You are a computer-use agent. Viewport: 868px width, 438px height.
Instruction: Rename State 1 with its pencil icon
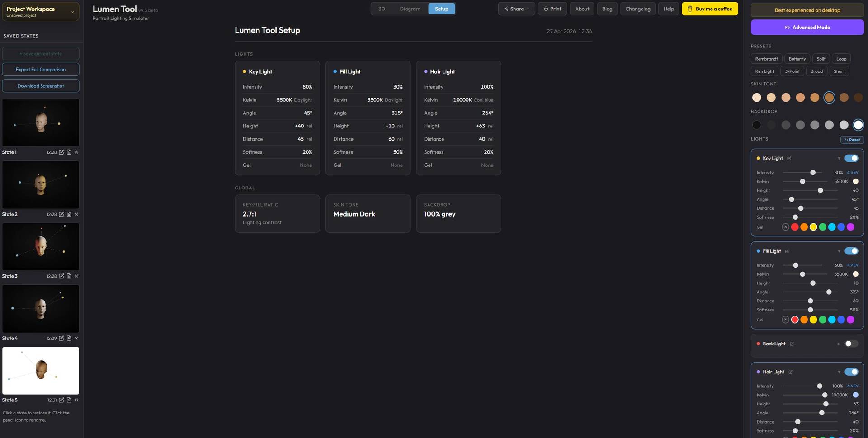[x=61, y=152]
